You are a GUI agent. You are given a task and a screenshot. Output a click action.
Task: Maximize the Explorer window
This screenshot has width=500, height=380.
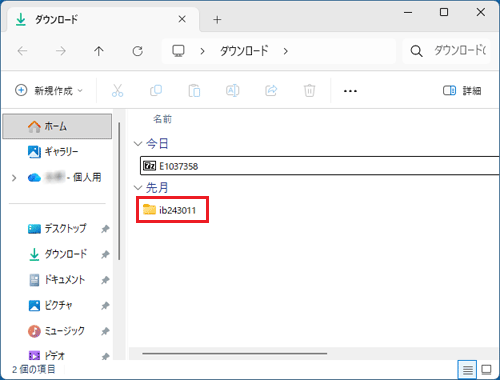[x=444, y=12]
